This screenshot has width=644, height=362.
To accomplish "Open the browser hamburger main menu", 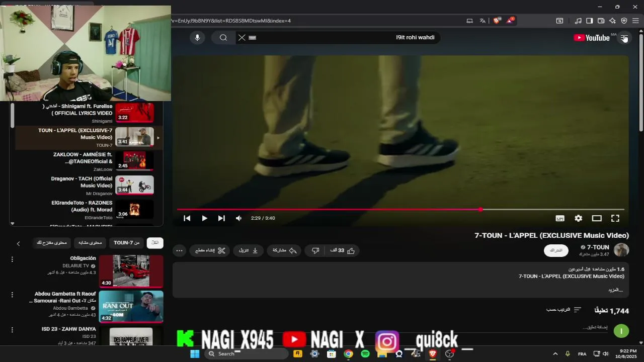I will [x=635, y=21].
